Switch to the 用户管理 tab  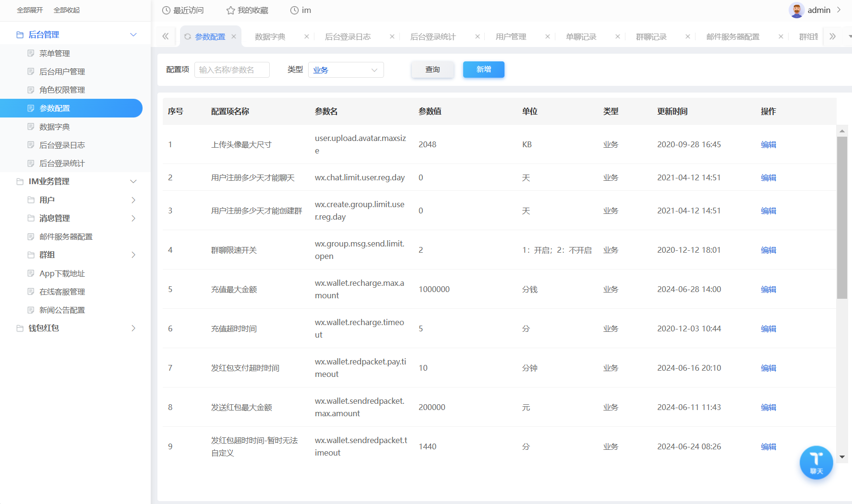tap(511, 37)
